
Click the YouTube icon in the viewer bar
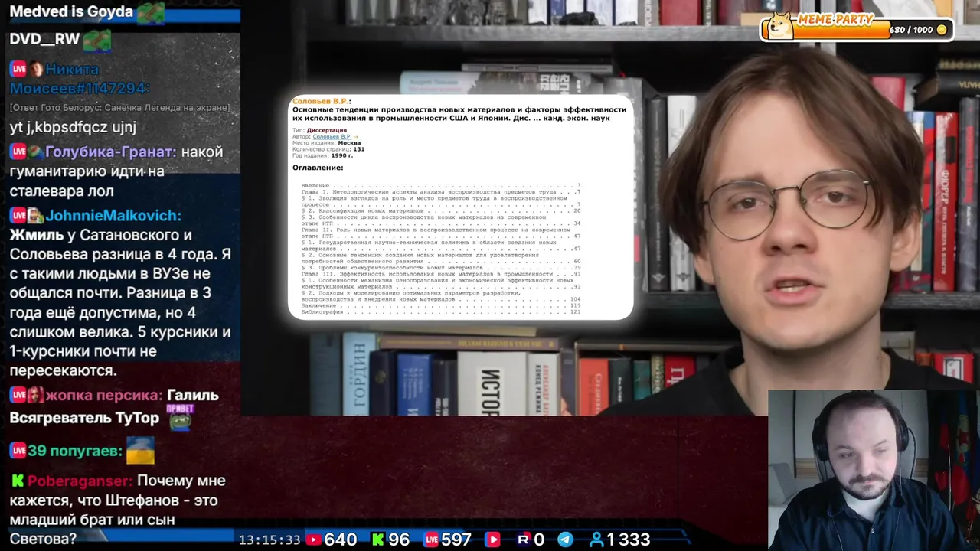click(313, 540)
